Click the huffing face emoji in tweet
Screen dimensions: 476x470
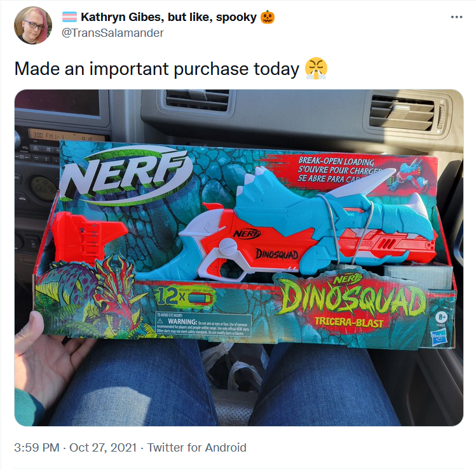pos(316,68)
